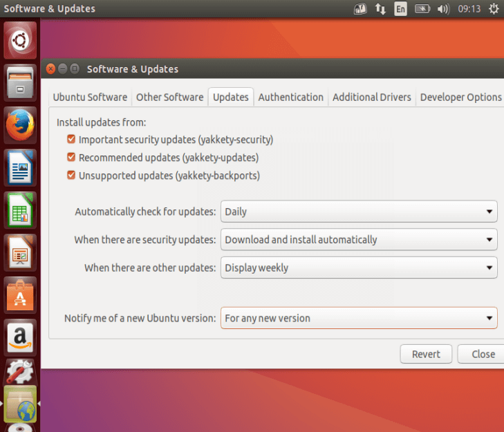Open the Files manager from launcher
The image size is (504, 432).
pyautogui.click(x=20, y=83)
